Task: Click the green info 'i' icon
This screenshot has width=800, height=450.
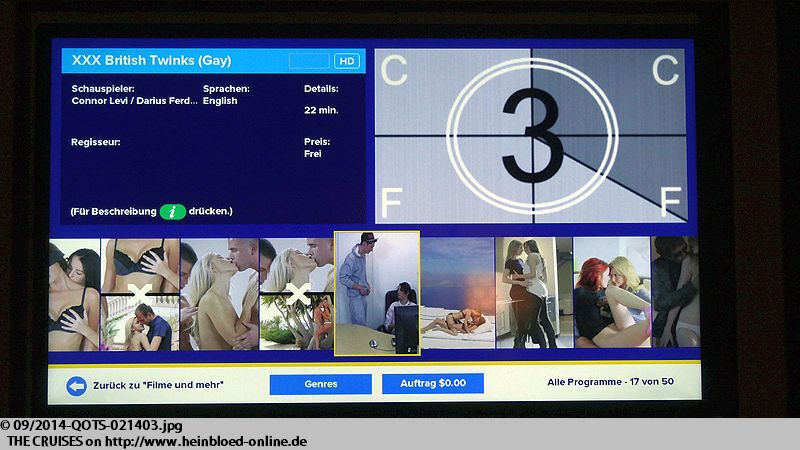Action: [x=172, y=211]
